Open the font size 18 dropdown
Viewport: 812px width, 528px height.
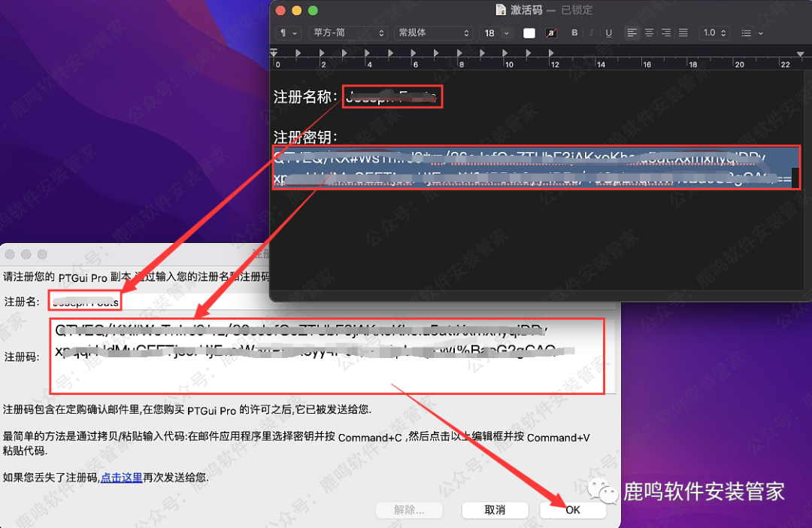pos(495,33)
